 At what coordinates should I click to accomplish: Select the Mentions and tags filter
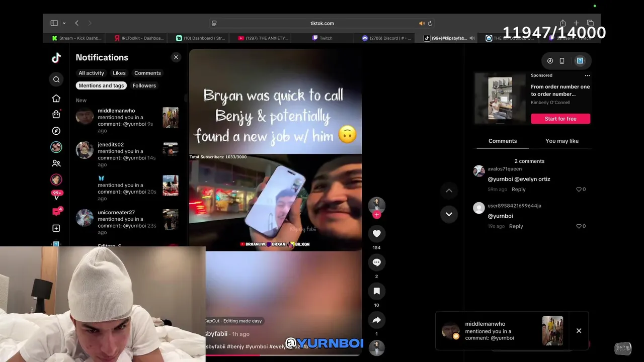click(101, 85)
